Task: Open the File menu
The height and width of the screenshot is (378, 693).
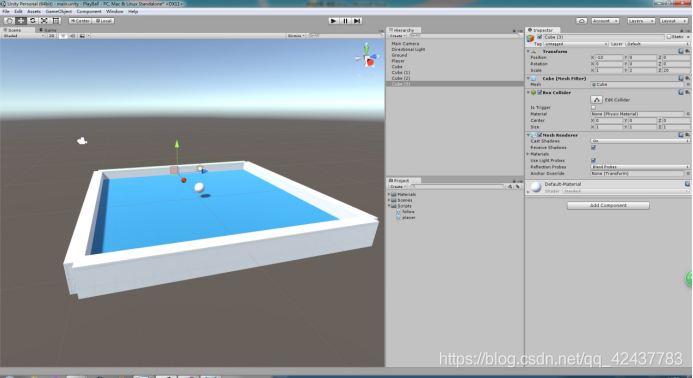Action: [6, 11]
